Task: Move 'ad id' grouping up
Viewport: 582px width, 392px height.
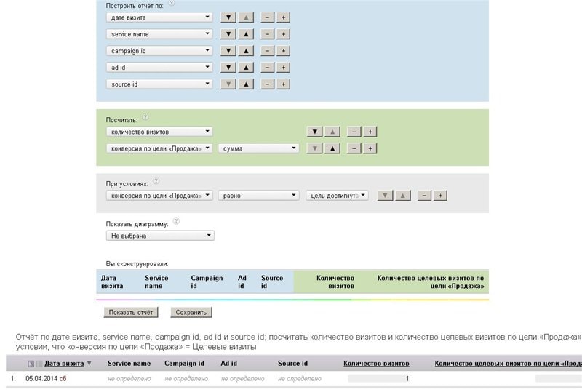Action: [x=246, y=67]
